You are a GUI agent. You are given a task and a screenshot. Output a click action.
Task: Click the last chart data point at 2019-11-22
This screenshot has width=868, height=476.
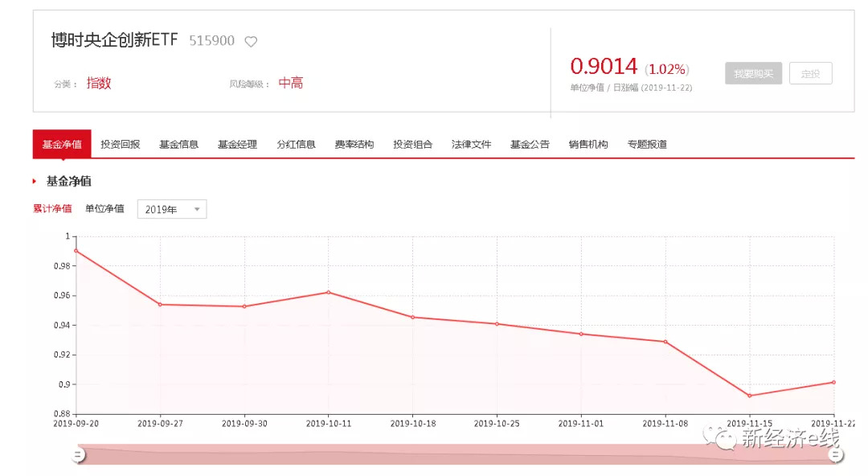tap(833, 383)
